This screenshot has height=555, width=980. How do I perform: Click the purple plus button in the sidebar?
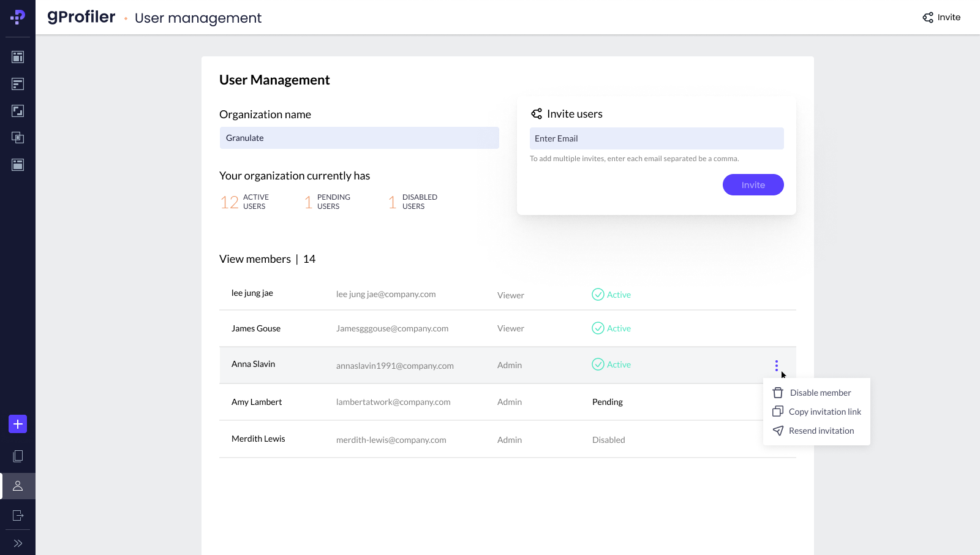coord(18,424)
